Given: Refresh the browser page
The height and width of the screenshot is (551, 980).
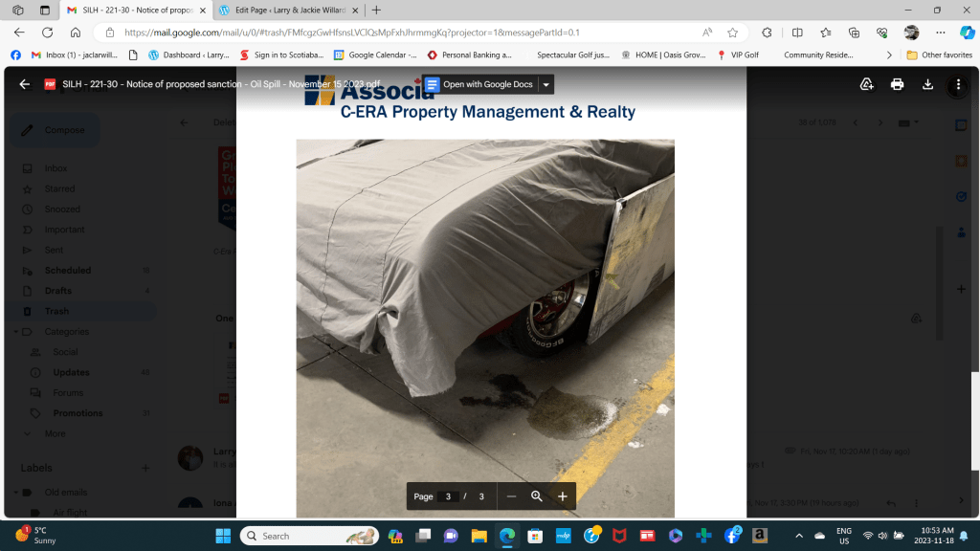Looking at the screenshot, I should 47,32.
